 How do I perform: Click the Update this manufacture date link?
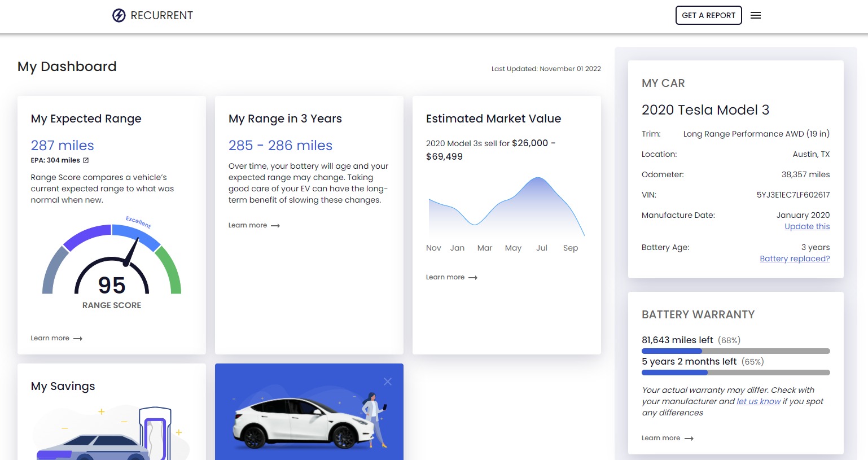tap(807, 226)
